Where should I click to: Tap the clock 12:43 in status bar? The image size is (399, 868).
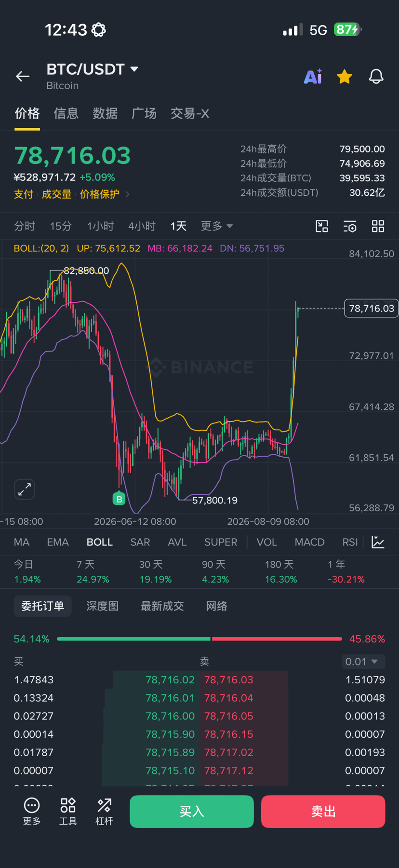click(66, 30)
